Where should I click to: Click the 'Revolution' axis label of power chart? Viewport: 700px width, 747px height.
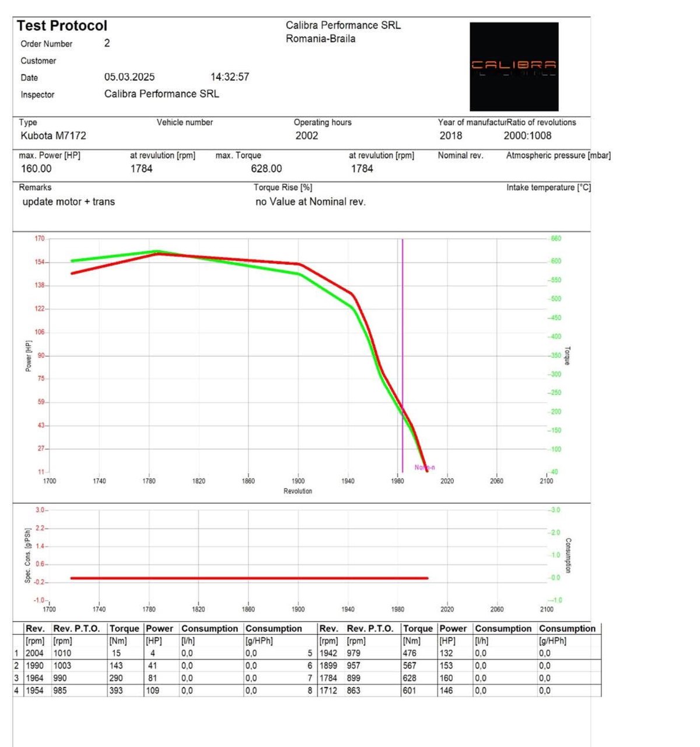298,491
